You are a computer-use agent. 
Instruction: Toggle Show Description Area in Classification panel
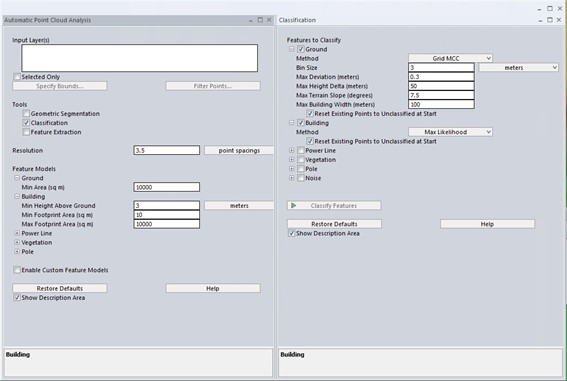291,233
